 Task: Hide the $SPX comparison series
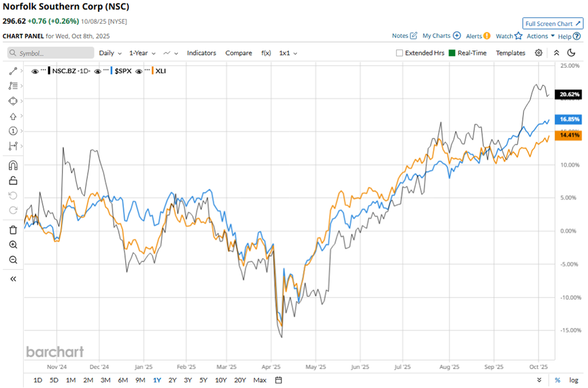coord(98,71)
